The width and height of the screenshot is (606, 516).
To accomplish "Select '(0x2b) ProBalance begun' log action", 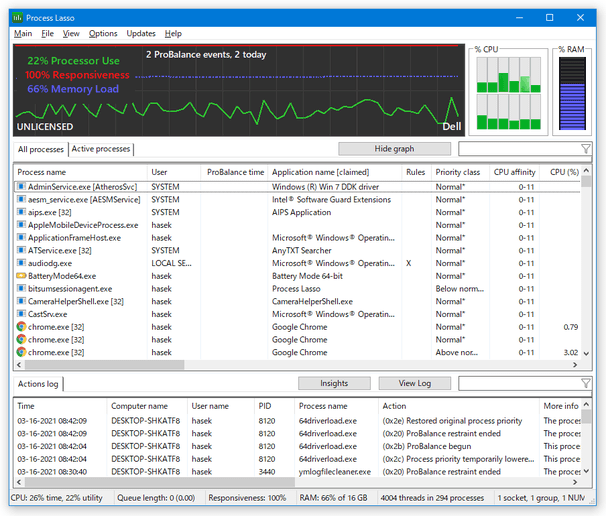I will [x=427, y=446].
